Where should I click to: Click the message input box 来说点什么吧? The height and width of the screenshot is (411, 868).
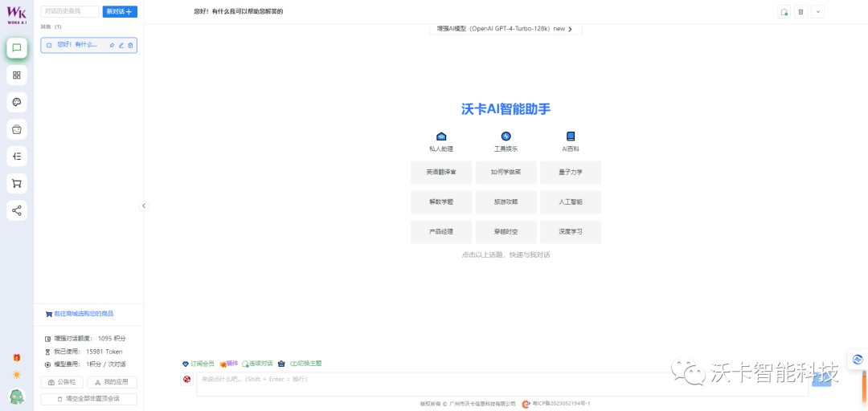[x=502, y=384]
